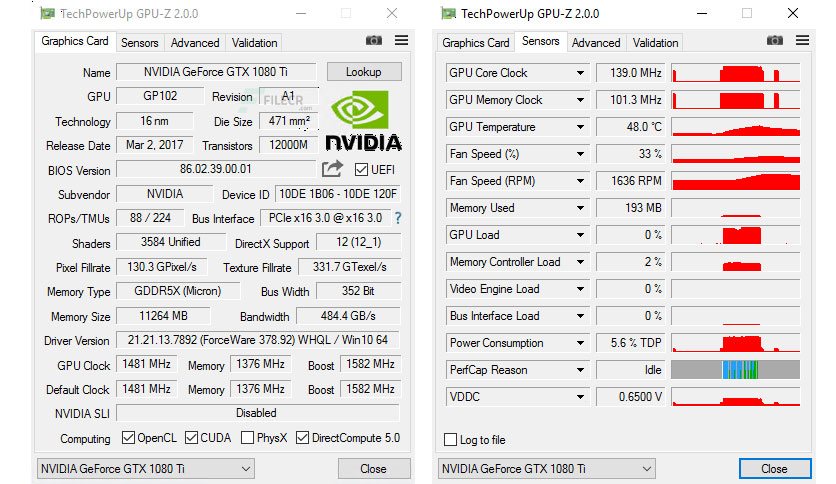This screenshot has height=484, width=836.
Task: Click the NVIDIA SLI Disabled field
Action: [x=258, y=413]
